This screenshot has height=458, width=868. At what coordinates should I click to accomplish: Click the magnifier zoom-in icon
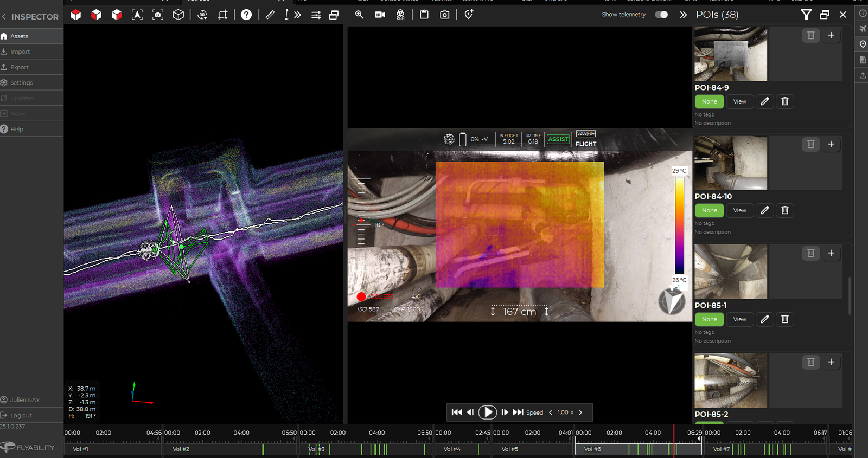click(359, 15)
